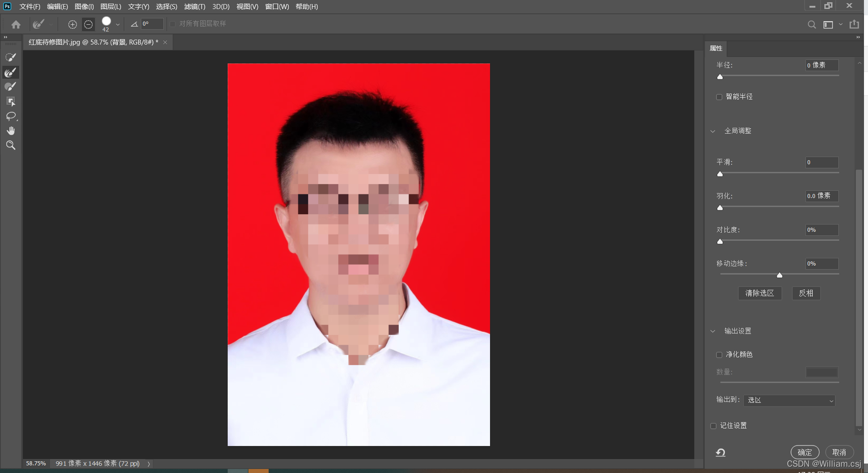This screenshot has height=473, width=868.
Task: Enable 记住设置 checkbox
Action: coord(713,426)
